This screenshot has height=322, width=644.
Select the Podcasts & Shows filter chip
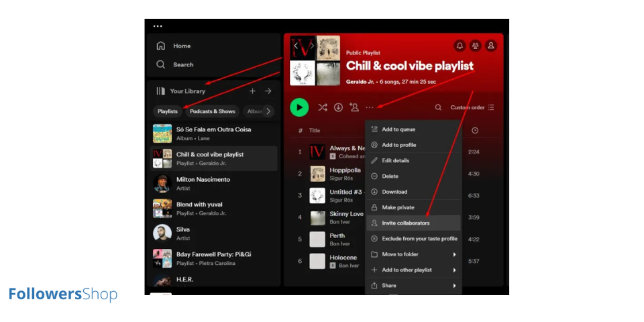click(213, 111)
